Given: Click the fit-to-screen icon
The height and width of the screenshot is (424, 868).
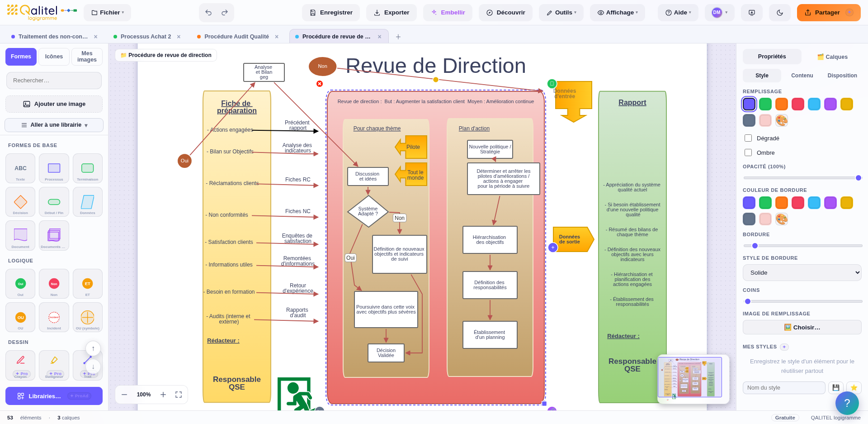Looking at the screenshot, I should pos(179,395).
